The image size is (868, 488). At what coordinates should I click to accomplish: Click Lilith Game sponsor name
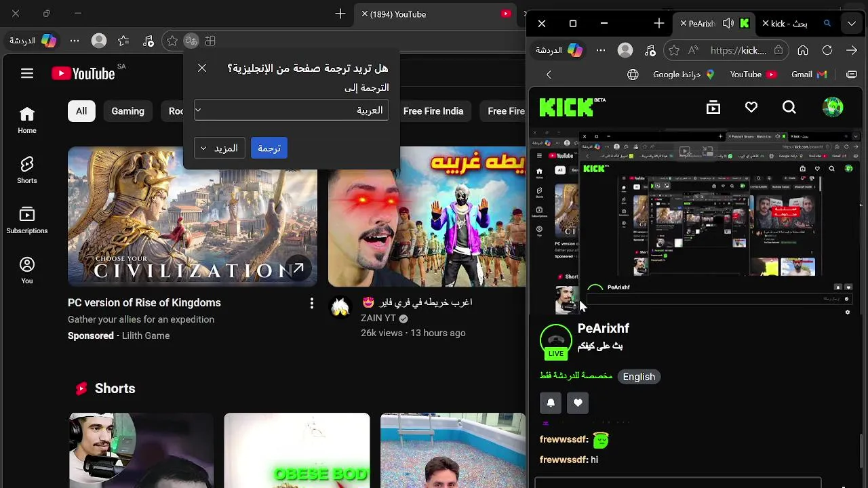tap(146, 335)
